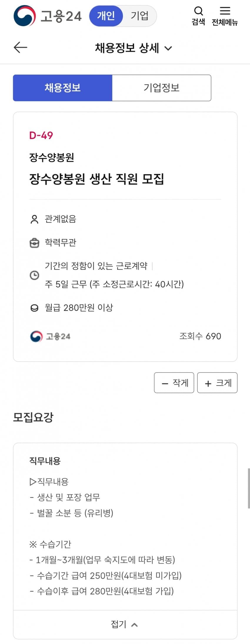Decrease text size with 작게 button
Viewport: 250px width, 644px height.
tap(174, 383)
